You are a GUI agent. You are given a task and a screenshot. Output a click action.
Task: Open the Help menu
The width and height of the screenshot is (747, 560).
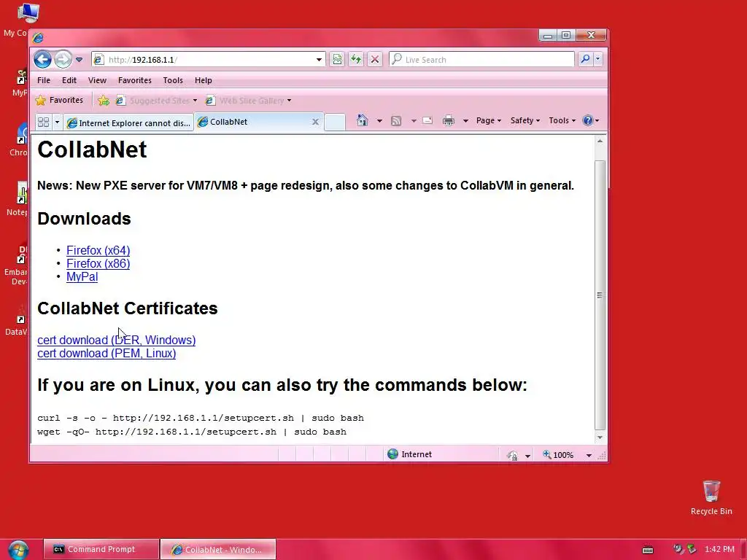point(204,80)
